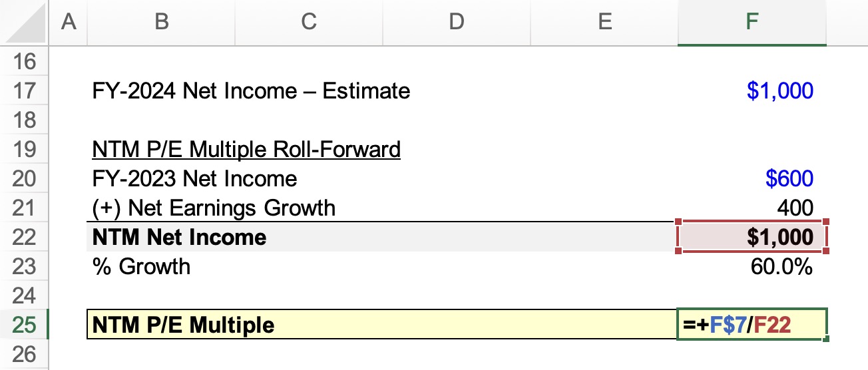Select the 400 Net Earnings Growth cell
This screenshot has height=370, width=868.
click(752, 208)
